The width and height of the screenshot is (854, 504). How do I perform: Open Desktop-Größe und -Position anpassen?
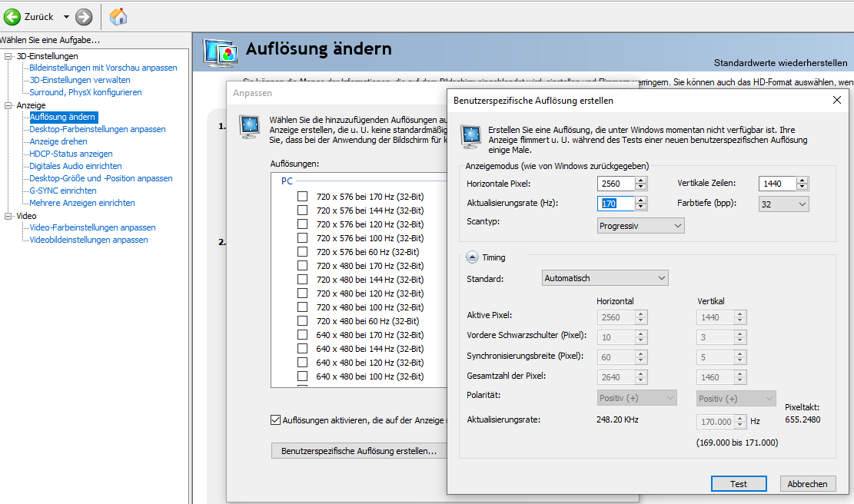[x=101, y=178]
